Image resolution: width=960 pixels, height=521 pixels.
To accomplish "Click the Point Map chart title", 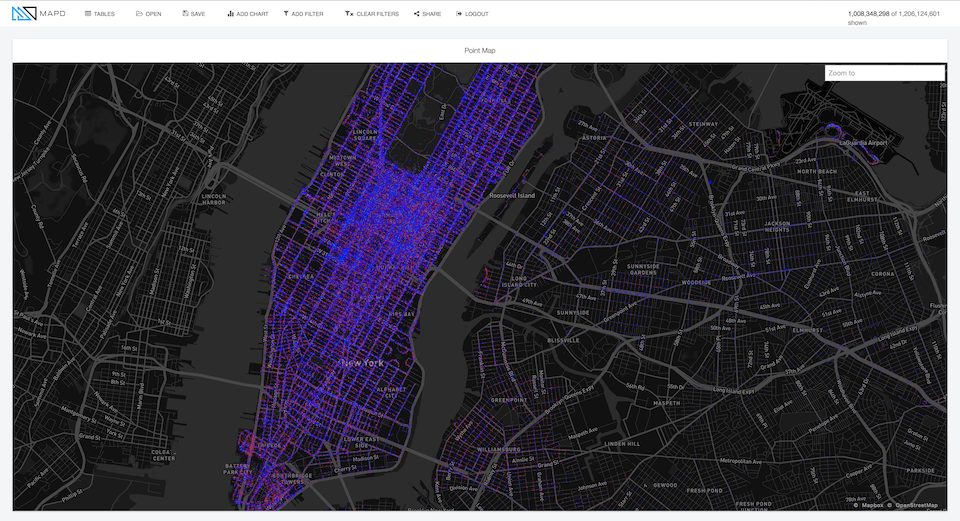I will point(480,51).
